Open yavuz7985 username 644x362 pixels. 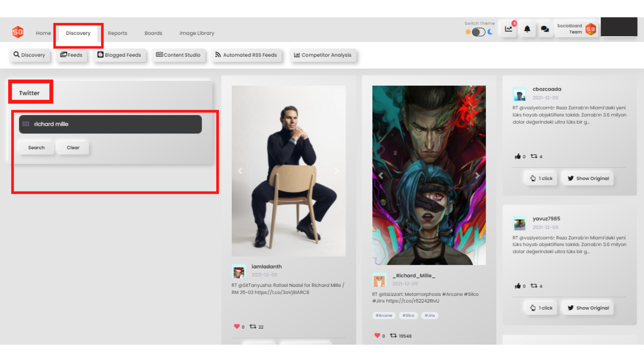tap(546, 219)
